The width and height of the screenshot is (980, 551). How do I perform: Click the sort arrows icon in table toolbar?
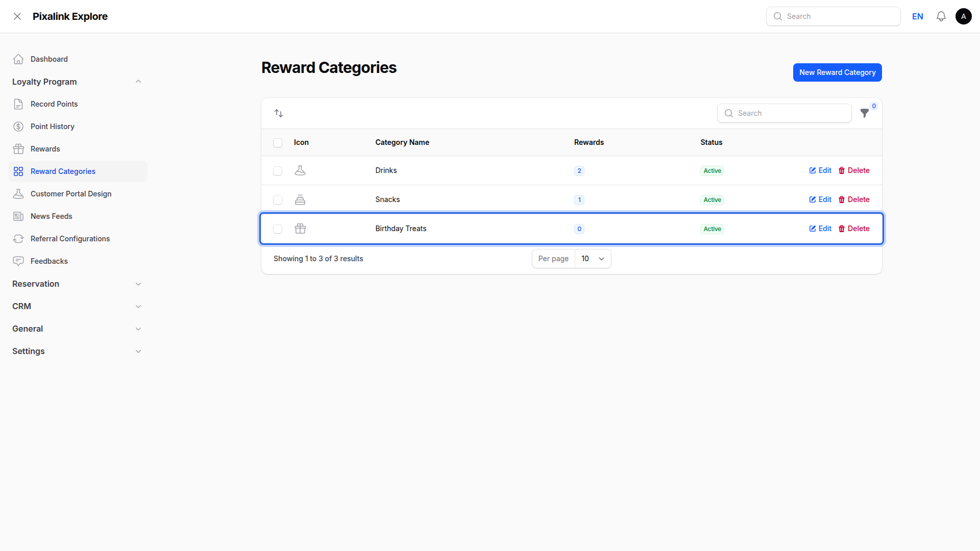coord(279,113)
